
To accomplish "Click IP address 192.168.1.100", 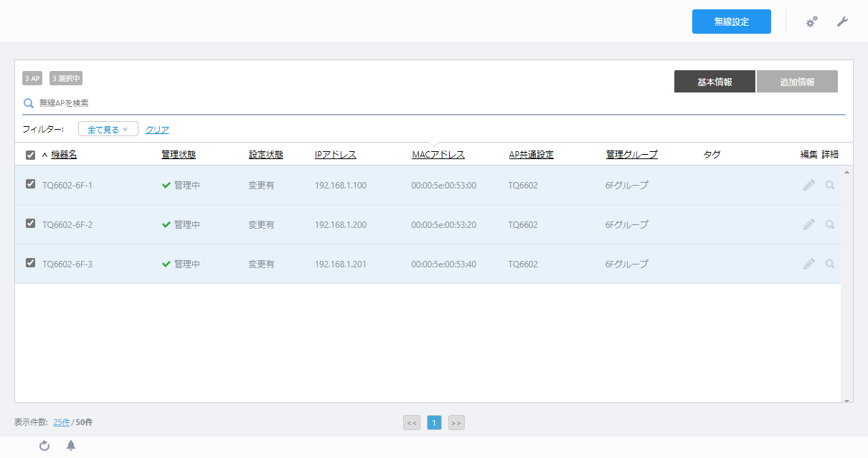I will [341, 186].
